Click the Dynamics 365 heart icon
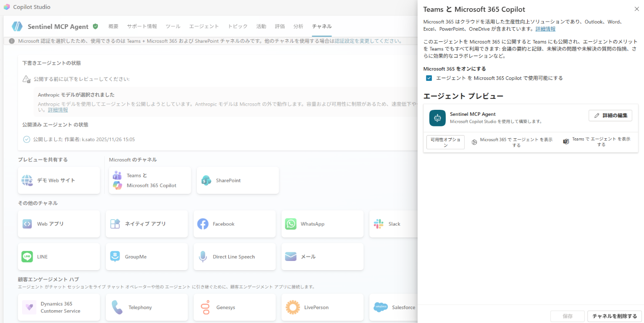Viewport: 644px width, 323px height. pyautogui.click(x=29, y=307)
